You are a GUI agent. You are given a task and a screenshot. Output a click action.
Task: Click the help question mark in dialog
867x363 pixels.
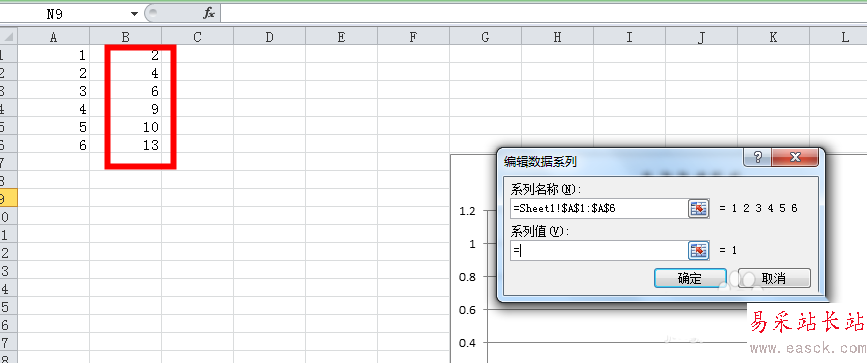point(758,158)
